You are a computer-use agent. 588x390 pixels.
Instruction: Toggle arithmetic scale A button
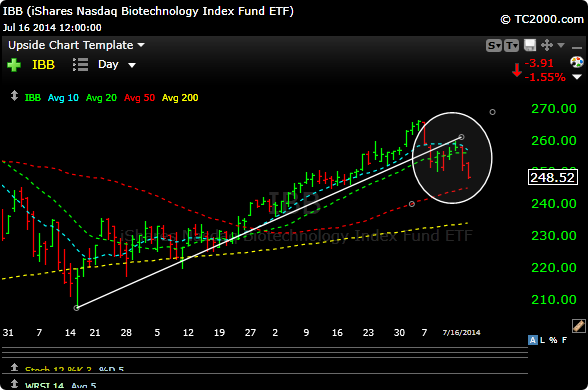532,340
